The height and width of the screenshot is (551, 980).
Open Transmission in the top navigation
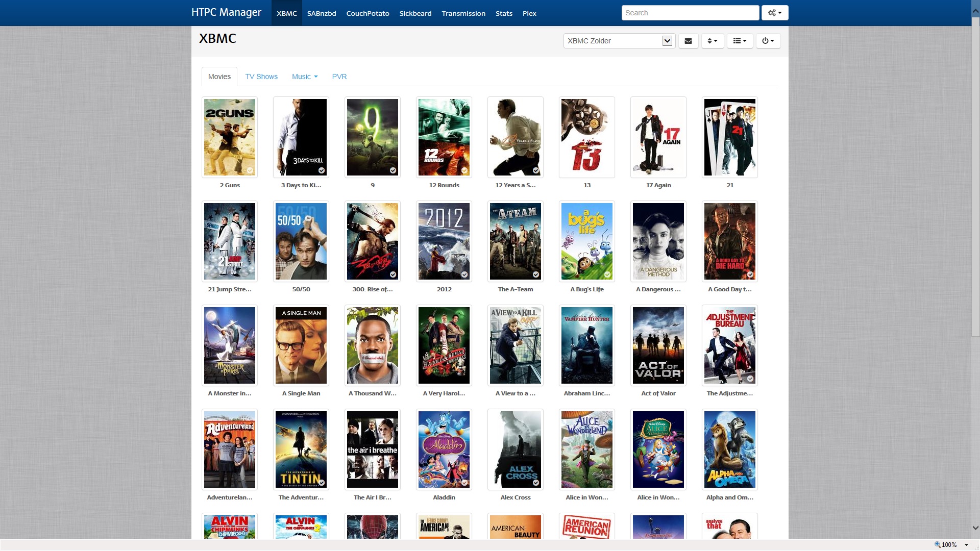click(463, 13)
